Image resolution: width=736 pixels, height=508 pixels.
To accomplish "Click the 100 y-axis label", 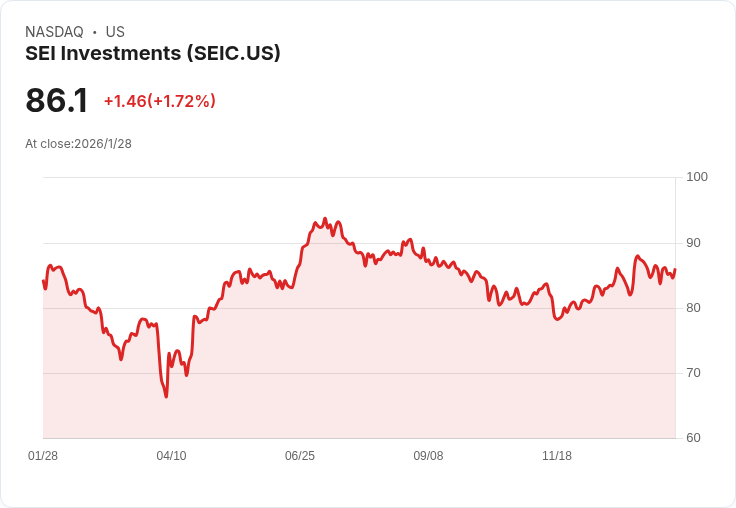I will pos(697,177).
